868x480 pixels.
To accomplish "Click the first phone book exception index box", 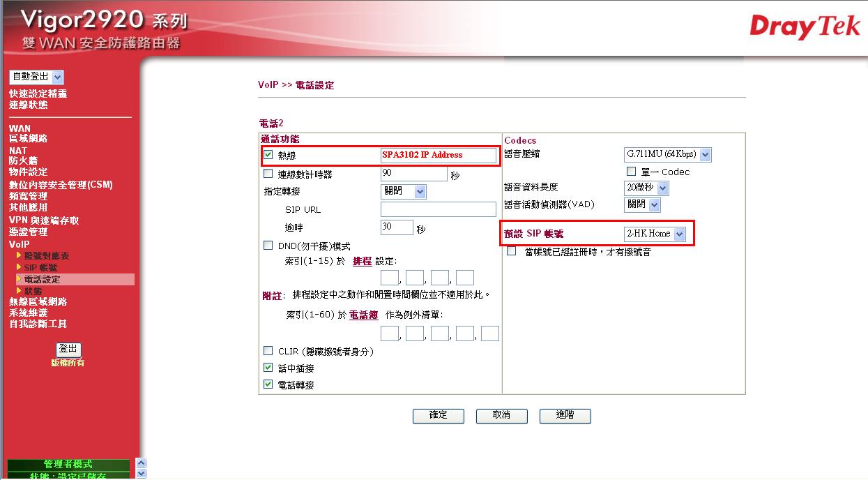I will coord(390,333).
